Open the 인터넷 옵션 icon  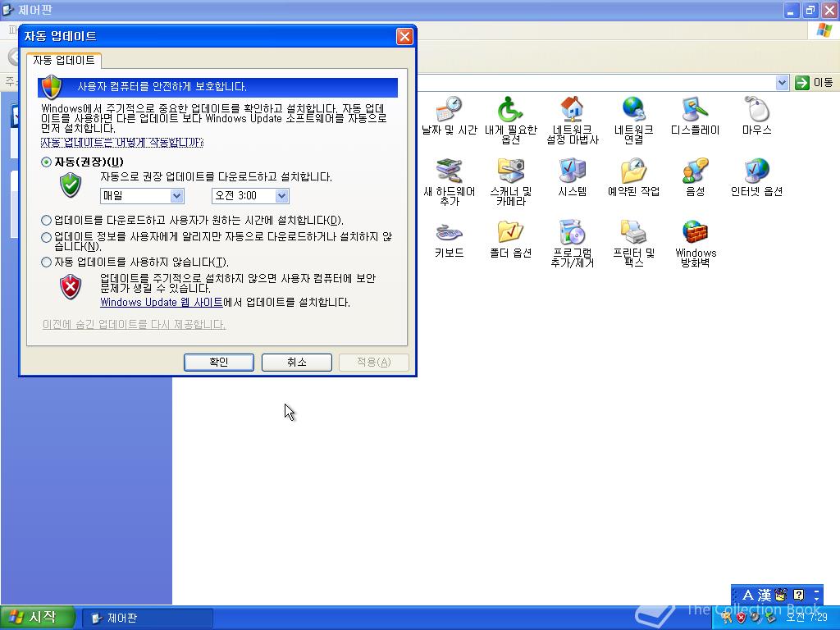757,177
